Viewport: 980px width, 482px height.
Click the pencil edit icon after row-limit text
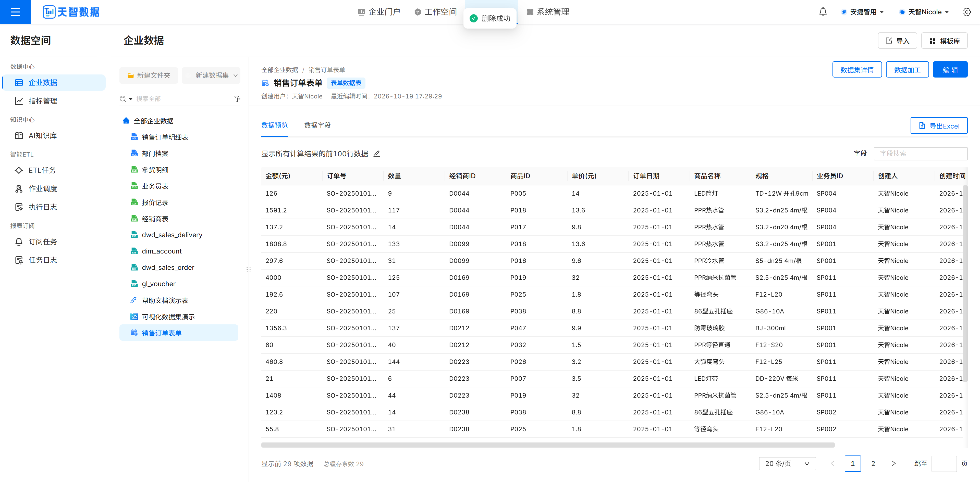click(377, 154)
